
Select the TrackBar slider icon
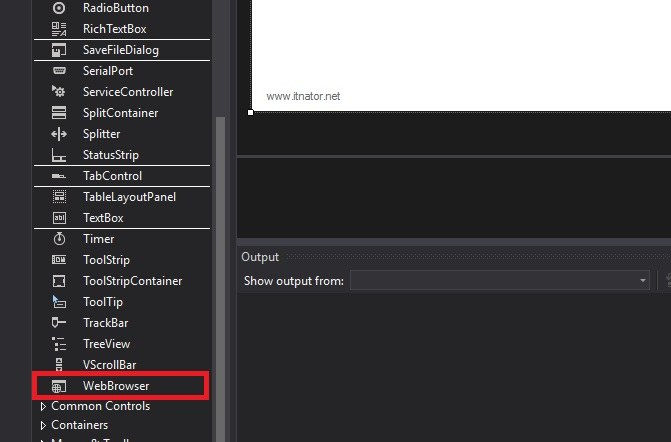click(59, 323)
